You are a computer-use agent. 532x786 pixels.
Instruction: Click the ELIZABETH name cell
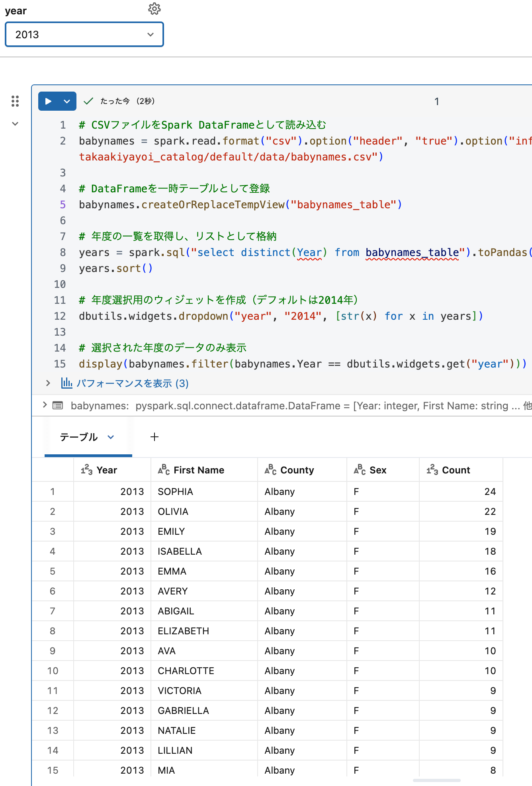204,631
